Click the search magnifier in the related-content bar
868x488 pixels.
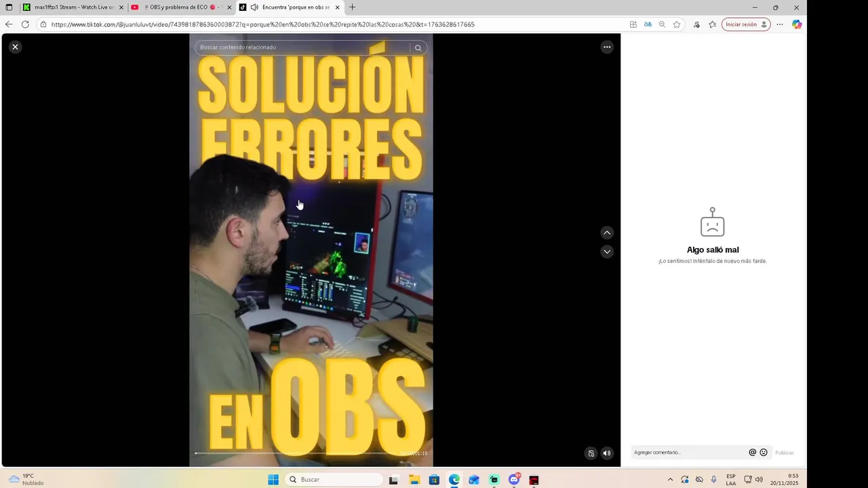click(x=418, y=47)
